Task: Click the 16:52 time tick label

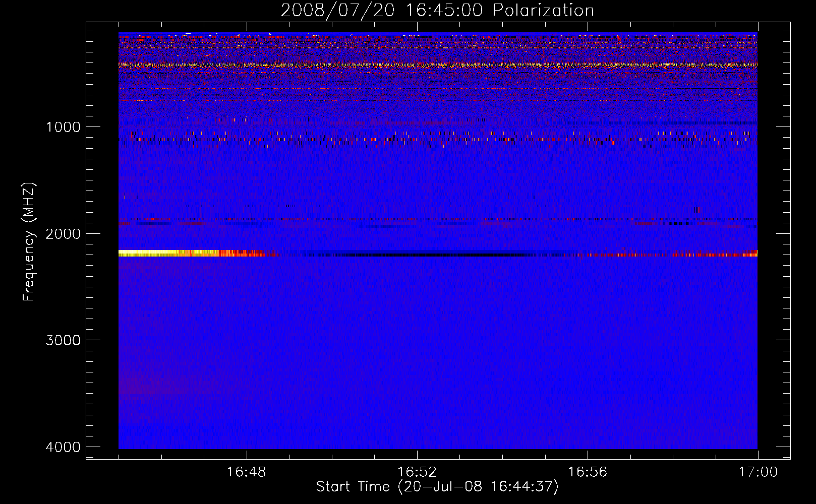Action: pyautogui.click(x=417, y=472)
